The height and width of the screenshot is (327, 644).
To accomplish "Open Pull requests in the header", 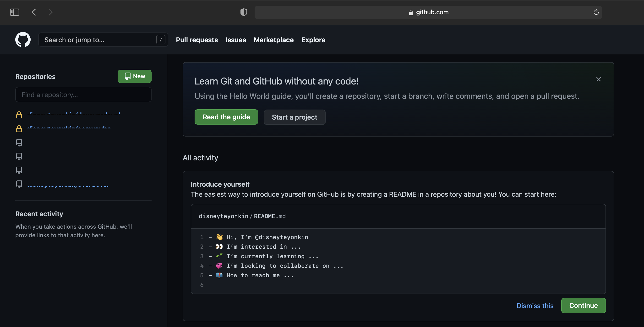I will click(x=197, y=40).
